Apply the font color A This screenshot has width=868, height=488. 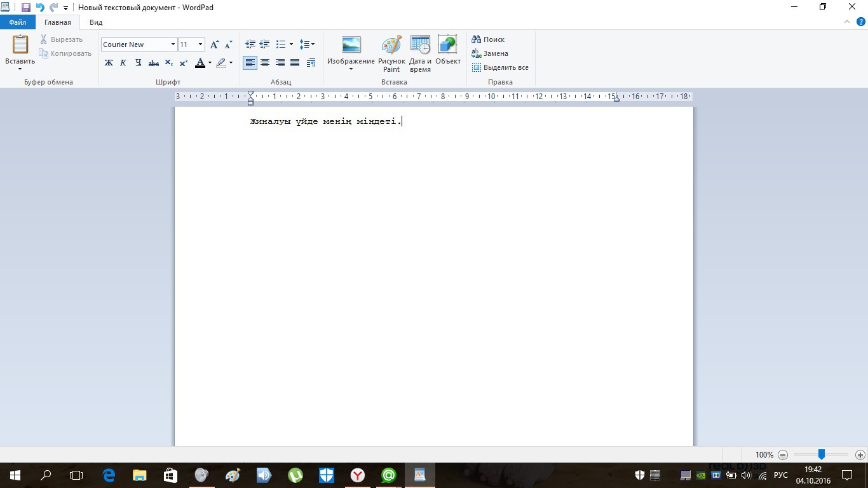tap(200, 63)
